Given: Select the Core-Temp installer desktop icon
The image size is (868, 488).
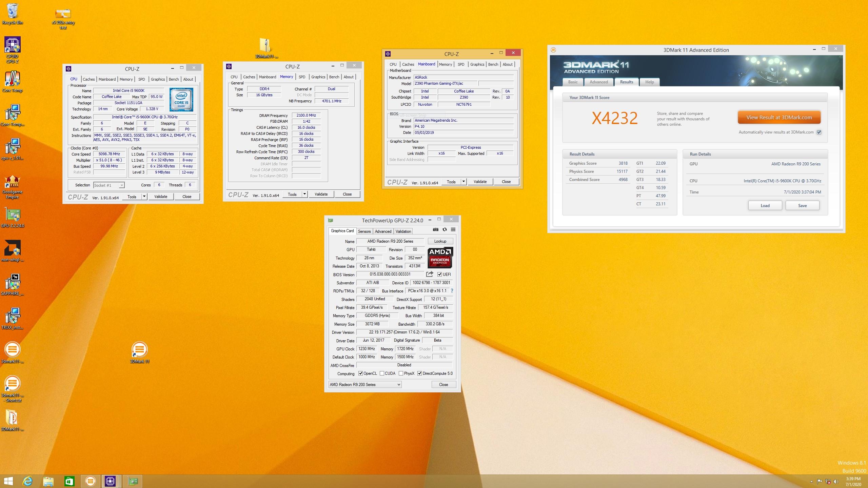Looking at the screenshot, I should point(13,115).
